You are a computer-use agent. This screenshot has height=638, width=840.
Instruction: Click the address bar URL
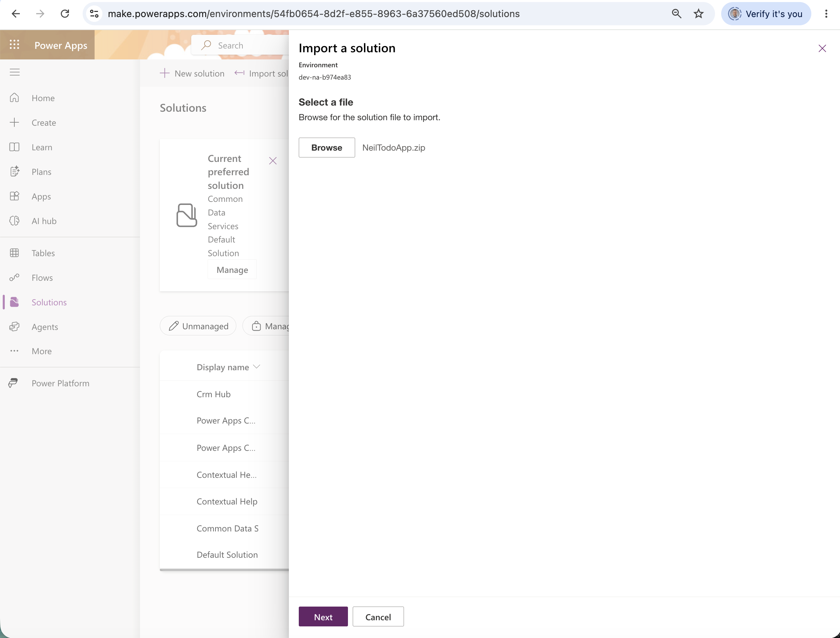click(x=314, y=14)
